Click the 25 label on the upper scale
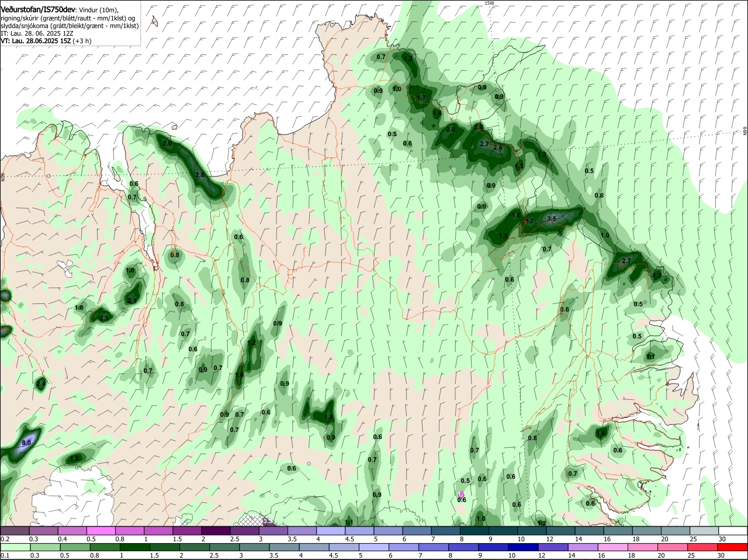The image size is (748, 560). pyautogui.click(x=692, y=539)
